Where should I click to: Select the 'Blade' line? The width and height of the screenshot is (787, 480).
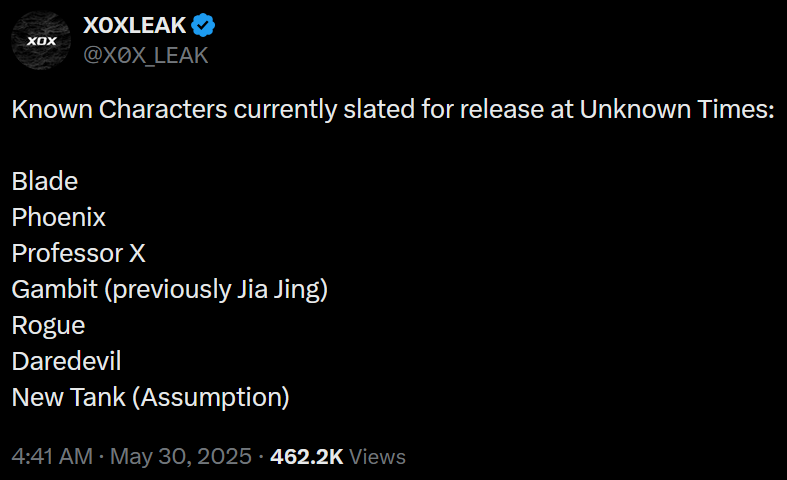click(45, 181)
